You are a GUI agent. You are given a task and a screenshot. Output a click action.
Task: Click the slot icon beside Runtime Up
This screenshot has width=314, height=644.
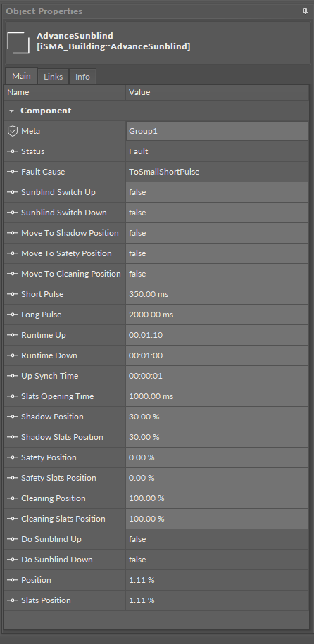point(13,335)
